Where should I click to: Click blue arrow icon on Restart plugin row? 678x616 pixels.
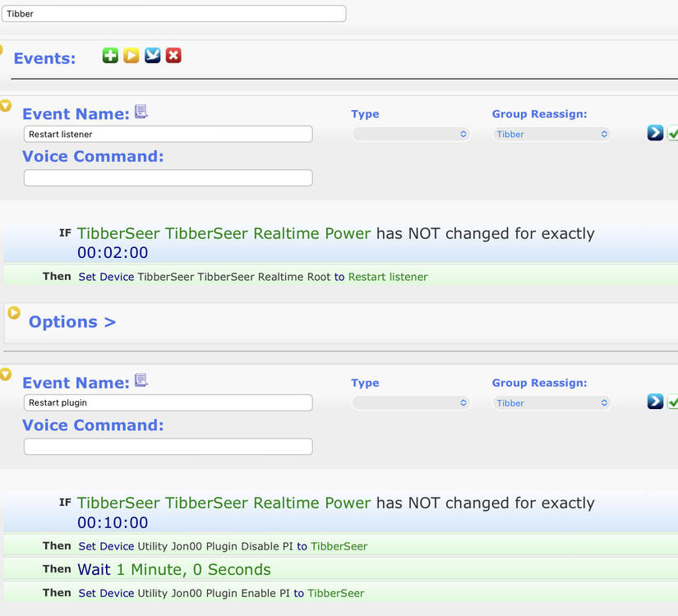655,402
